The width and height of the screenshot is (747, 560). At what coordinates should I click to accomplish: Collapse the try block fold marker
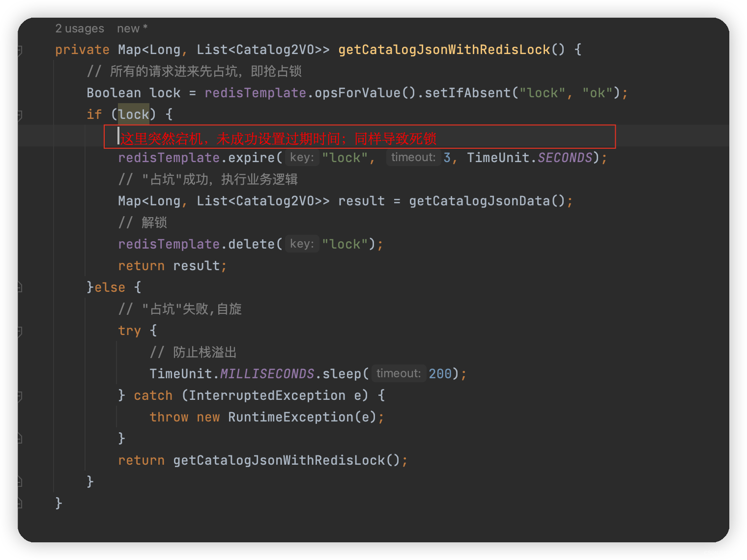point(20,331)
